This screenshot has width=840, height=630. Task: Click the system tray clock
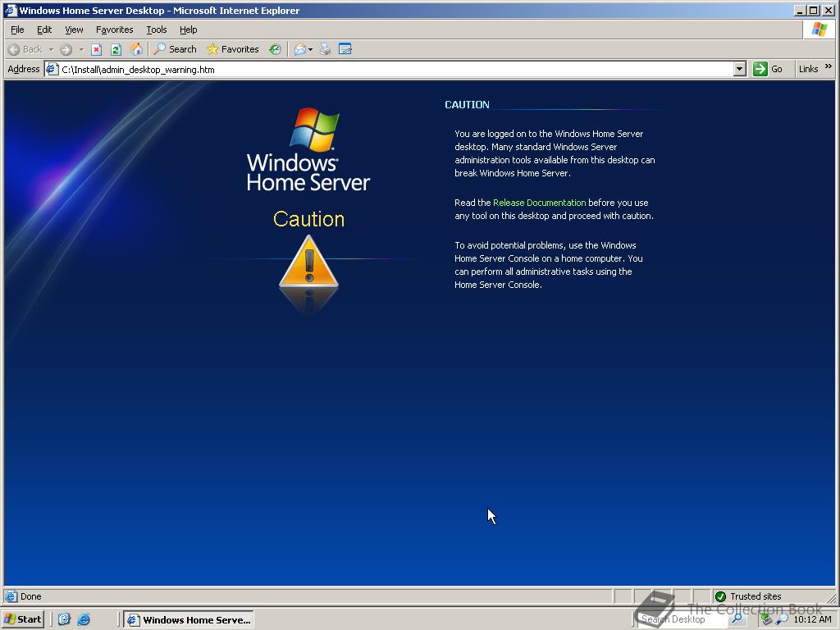[x=812, y=619]
